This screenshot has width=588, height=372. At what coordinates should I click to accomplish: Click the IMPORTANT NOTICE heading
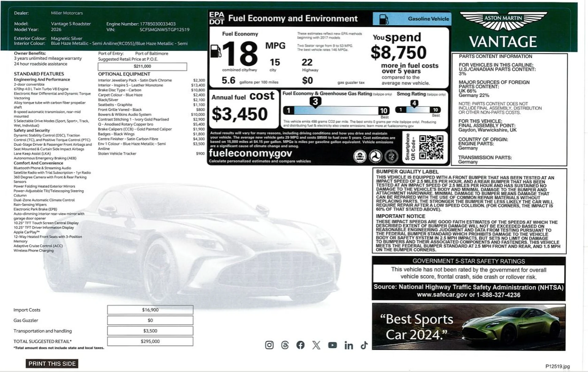point(401,216)
